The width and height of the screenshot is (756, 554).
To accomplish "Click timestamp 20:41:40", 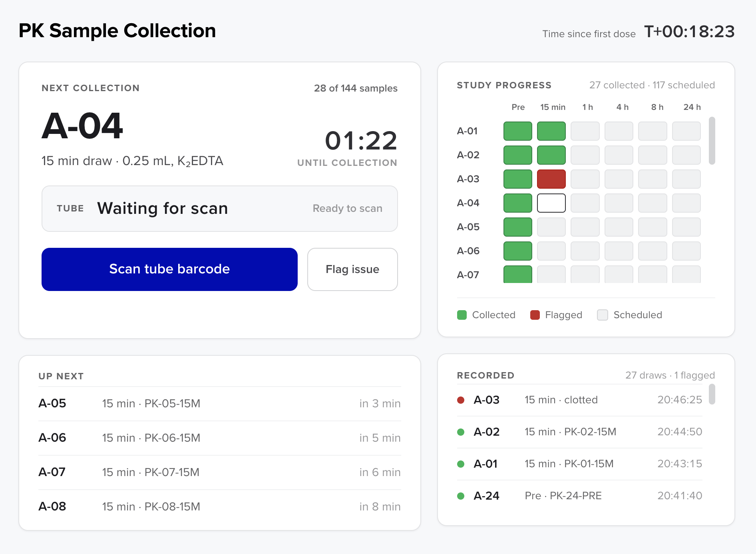I will point(680,496).
